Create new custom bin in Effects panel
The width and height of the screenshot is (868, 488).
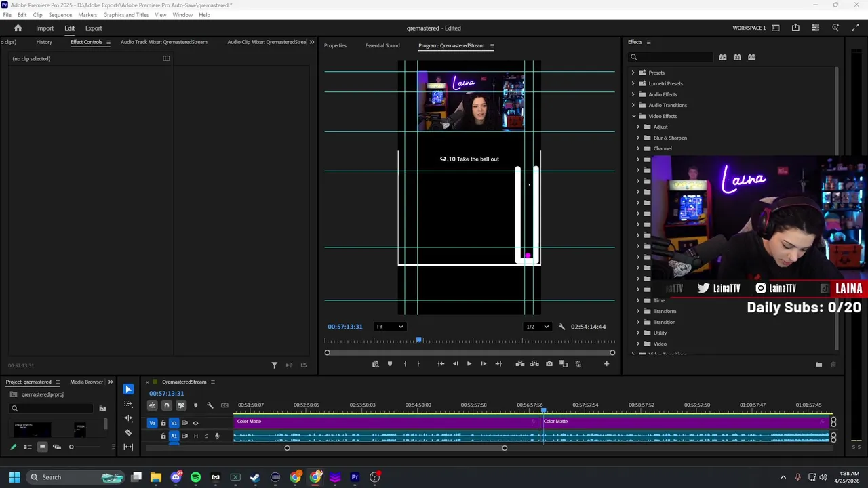(x=818, y=365)
